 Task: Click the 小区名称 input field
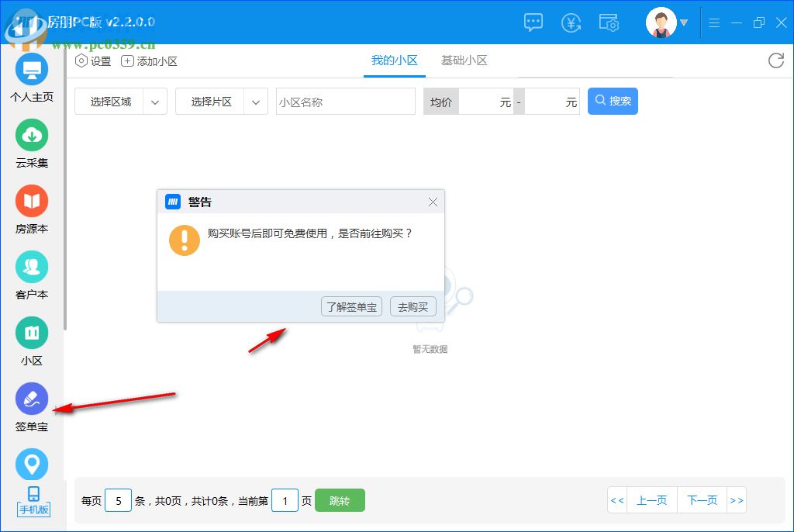tap(345, 101)
